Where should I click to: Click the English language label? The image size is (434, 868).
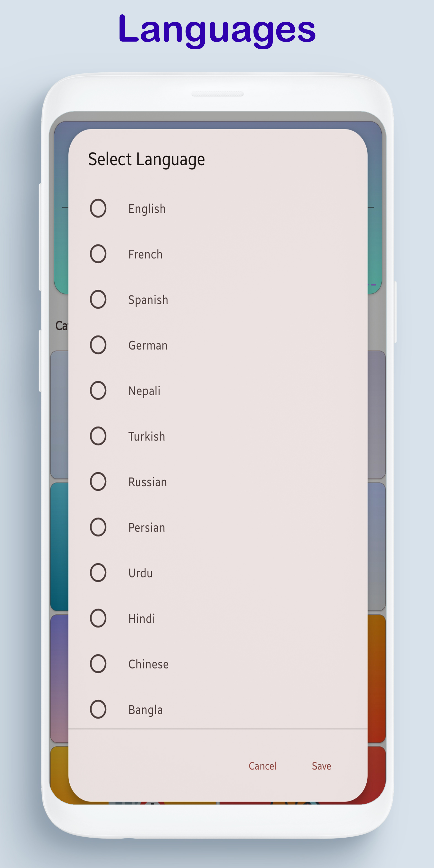click(x=147, y=209)
